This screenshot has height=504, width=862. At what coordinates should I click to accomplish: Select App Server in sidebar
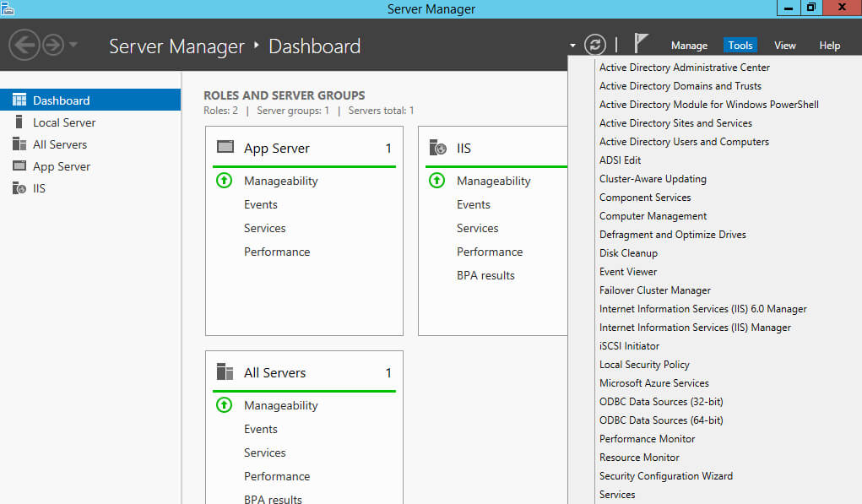[90, 166]
